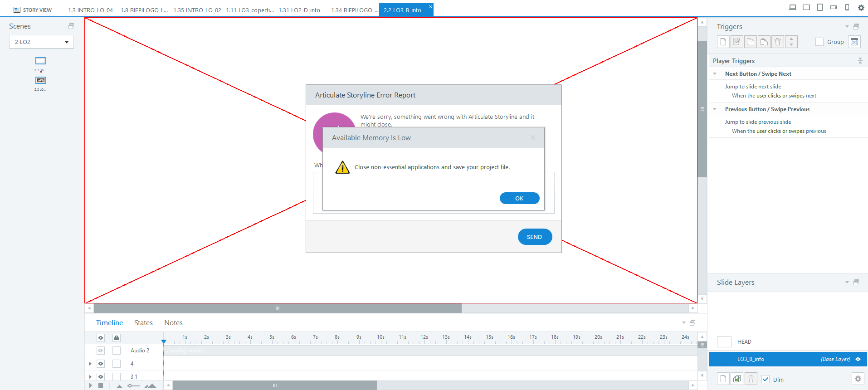Toggle visibility of timeline row 4
This screenshot has width=868, height=390.
101,364
